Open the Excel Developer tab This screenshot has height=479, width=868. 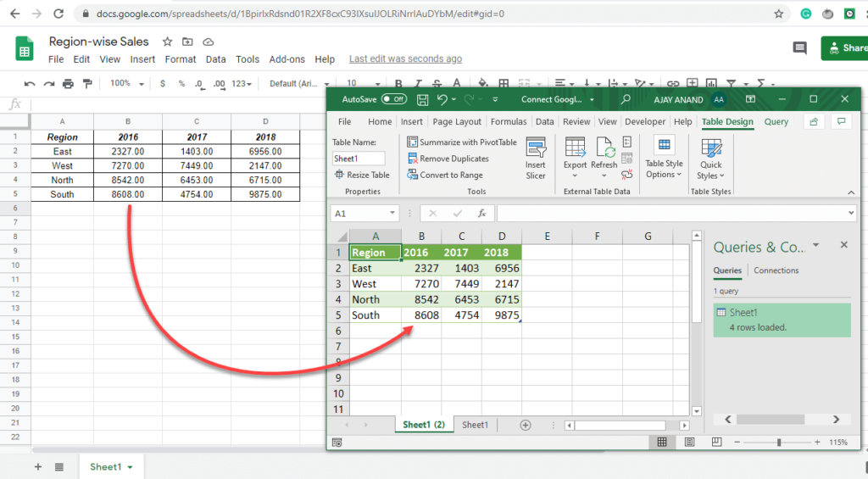coord(645,122)
